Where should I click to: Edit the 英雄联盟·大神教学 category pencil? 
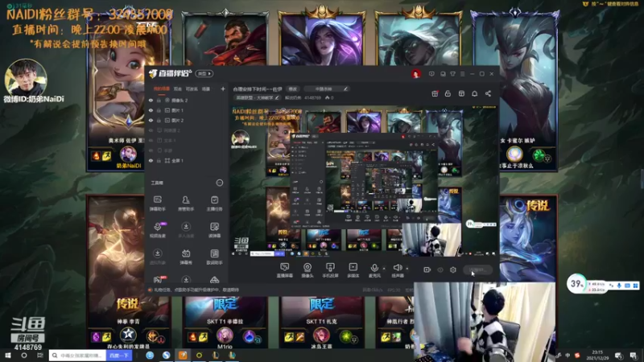point(277,97)
